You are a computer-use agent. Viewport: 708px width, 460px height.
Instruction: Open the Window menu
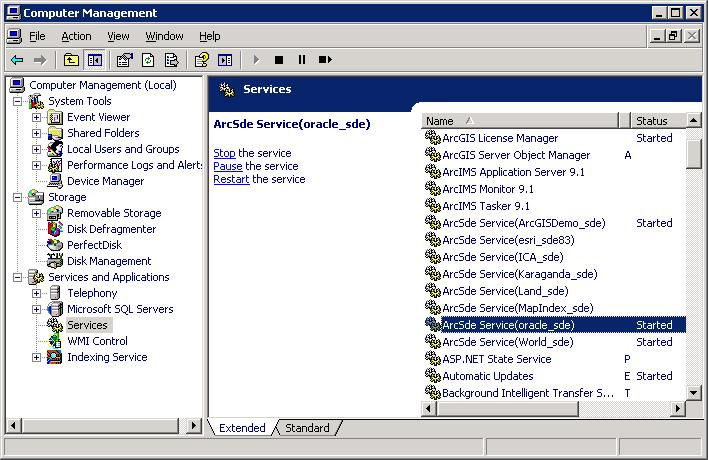coord(164,36)
